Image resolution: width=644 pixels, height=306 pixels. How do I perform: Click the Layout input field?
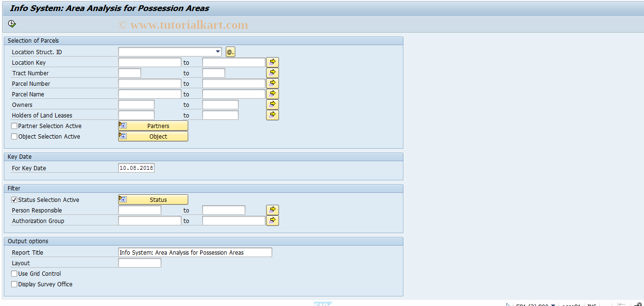coord(140,263)
